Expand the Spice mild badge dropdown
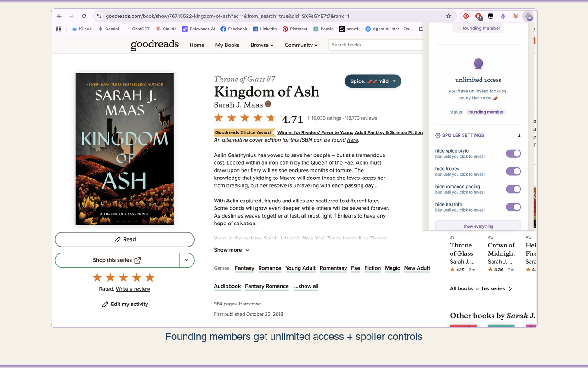Viewport: 588px width, 368px height. coord(373,81)
